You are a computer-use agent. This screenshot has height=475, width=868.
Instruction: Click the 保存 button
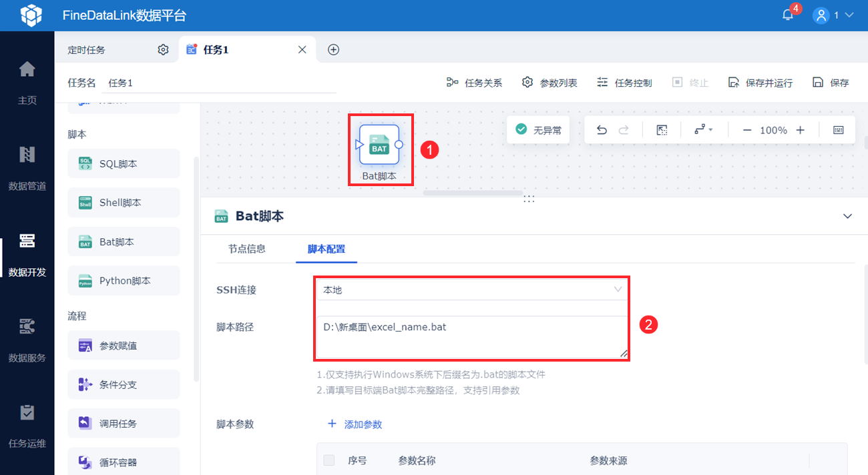tap(831, 83)
